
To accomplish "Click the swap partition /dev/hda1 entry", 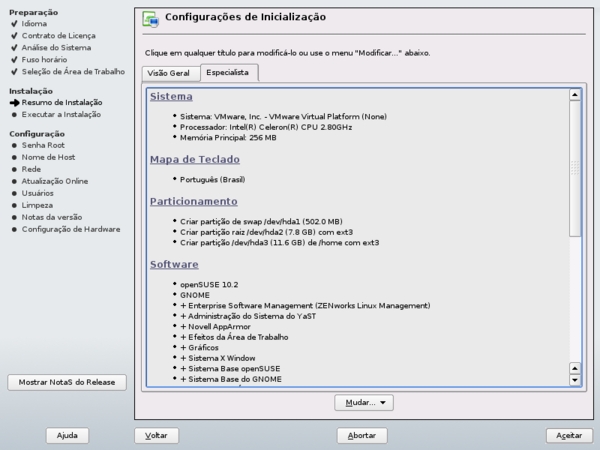I will point(261,222).
